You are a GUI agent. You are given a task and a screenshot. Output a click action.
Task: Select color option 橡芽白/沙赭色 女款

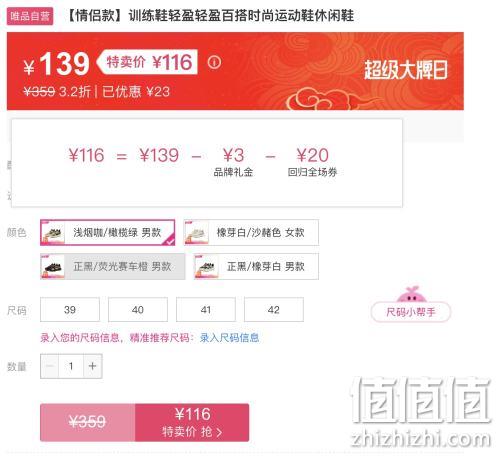pyautogui.click(x=251, y=233)
